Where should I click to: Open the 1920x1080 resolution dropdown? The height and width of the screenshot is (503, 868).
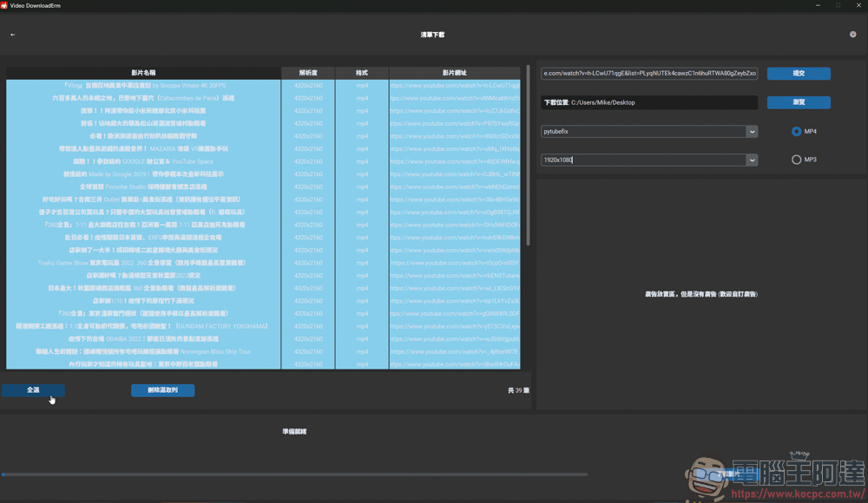click(x=752, y=160)
